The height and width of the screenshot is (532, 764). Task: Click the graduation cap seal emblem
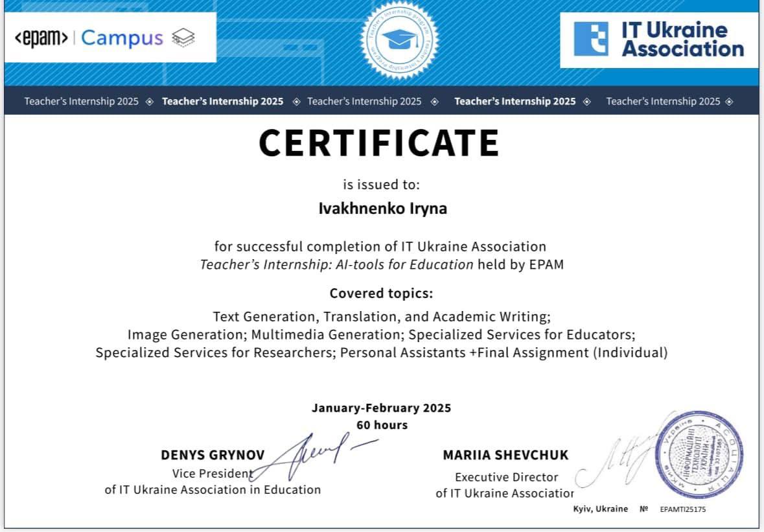[399, 40]
